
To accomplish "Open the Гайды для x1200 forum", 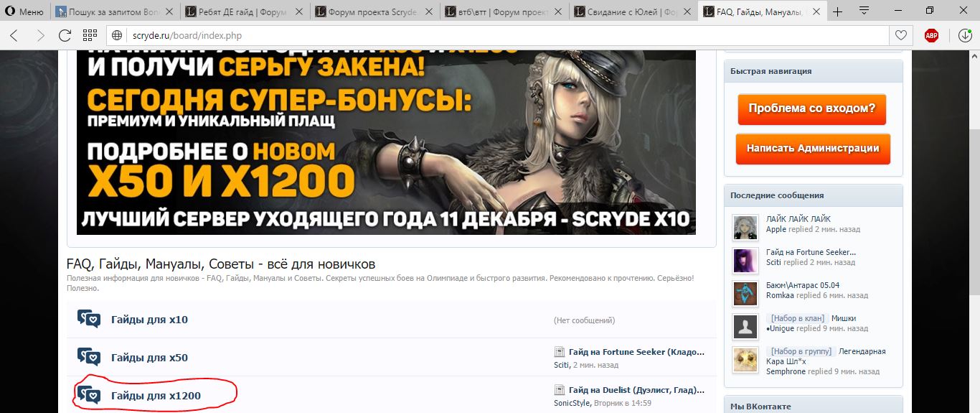I will coord(156,396).
